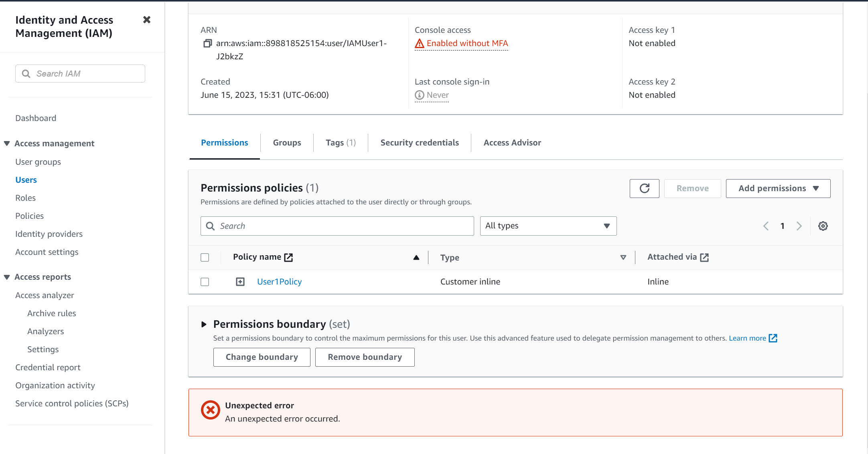The height and width of the screenshot is (454, 868).
Task: Open the Add permissions dropdown
Action: pos(778,188)
